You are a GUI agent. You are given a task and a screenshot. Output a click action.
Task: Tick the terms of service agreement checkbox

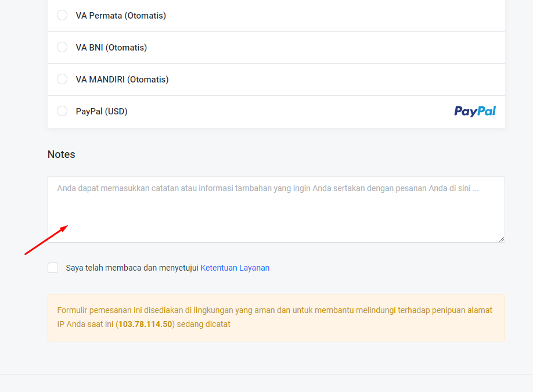(53, 268)
